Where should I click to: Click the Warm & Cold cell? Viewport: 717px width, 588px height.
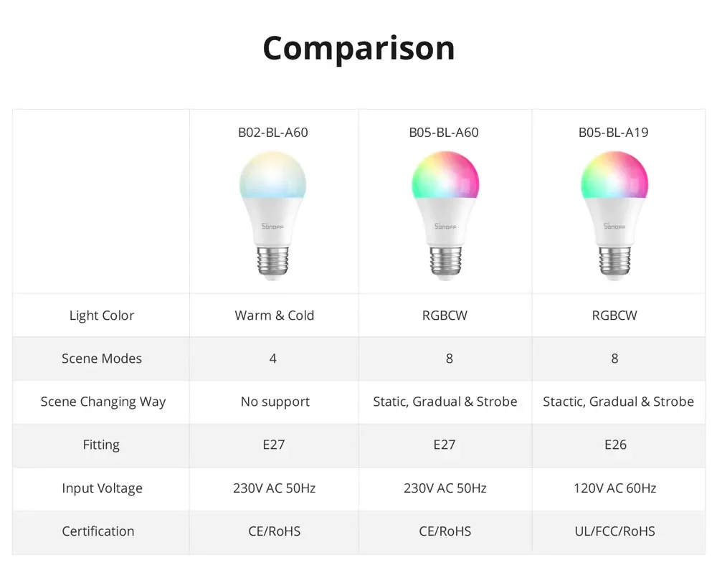pos(275,316)
